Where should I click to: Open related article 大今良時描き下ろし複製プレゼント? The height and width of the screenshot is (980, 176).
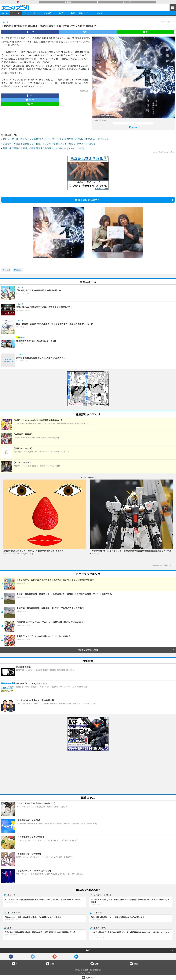(55, 324)
